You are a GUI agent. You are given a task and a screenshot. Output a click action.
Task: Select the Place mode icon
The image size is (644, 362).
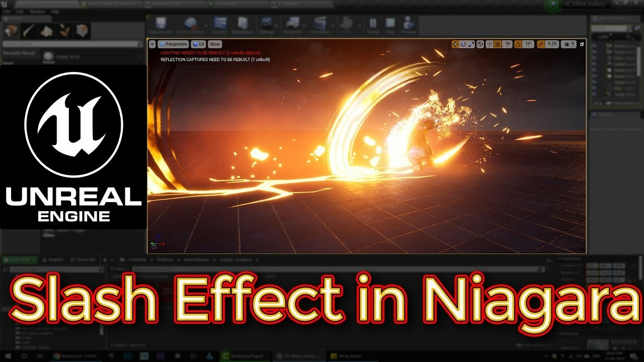pyautogui.click(x=11, y=31)
